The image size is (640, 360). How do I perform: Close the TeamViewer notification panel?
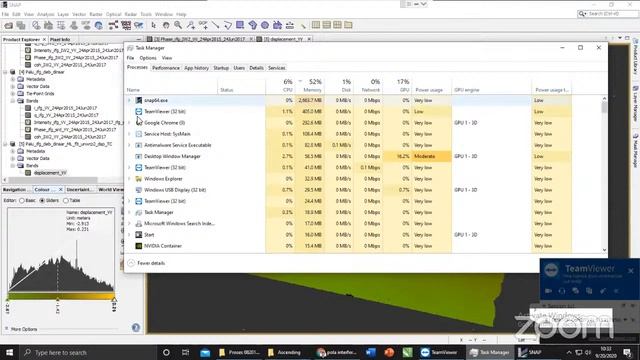(x=631, y=271)
